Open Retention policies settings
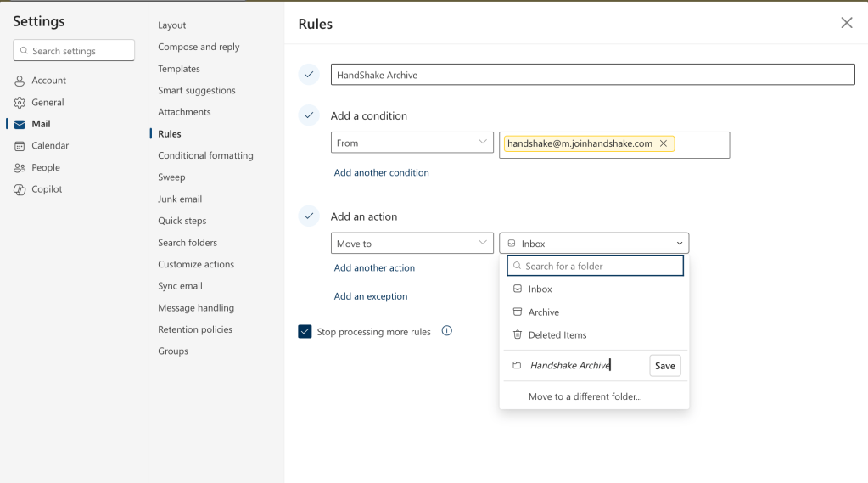 pos(195,329)
